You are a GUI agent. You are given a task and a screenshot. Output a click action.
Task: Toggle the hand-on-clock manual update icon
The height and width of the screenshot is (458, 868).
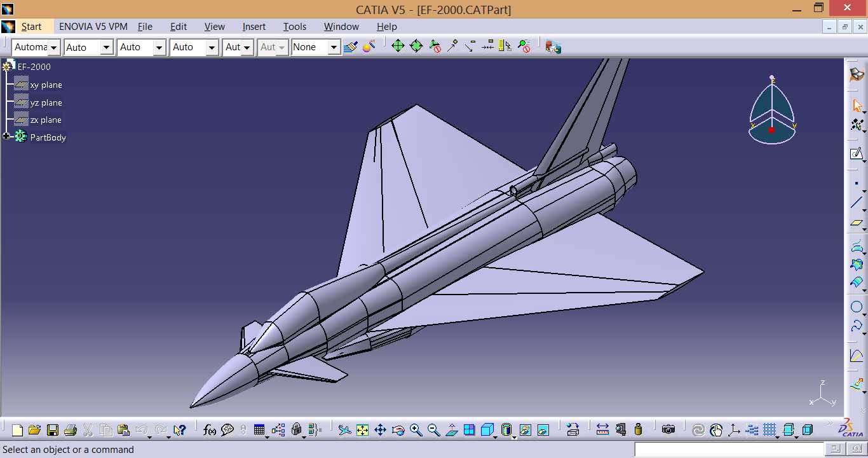(716, 430)
